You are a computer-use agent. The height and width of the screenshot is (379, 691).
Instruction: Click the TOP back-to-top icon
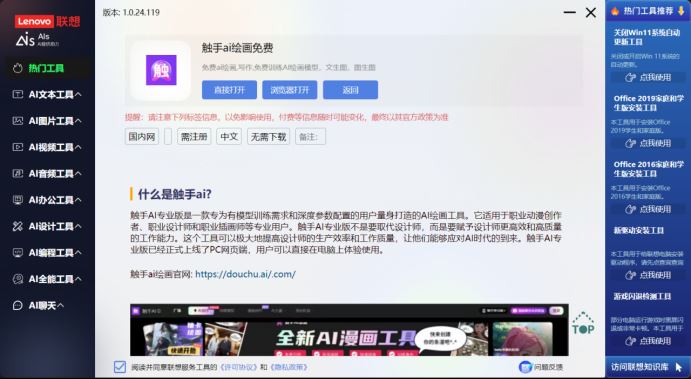[583, 323]
